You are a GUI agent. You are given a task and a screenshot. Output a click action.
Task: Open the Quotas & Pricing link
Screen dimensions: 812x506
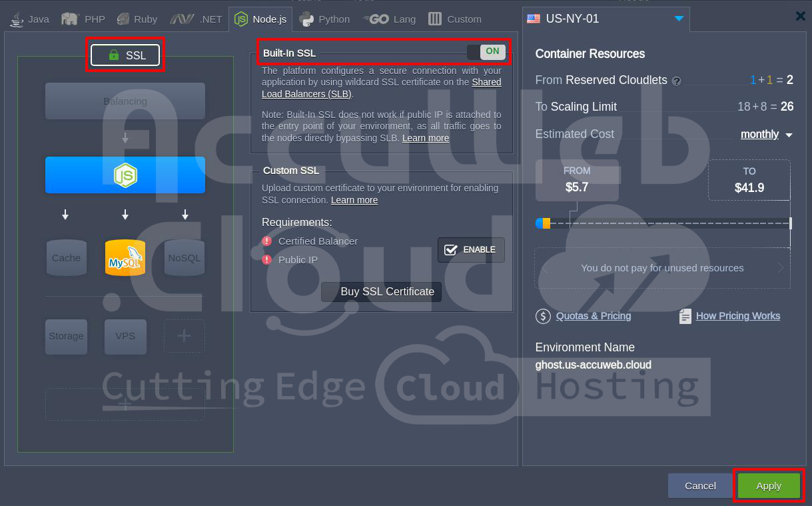[x=593, y=316]
